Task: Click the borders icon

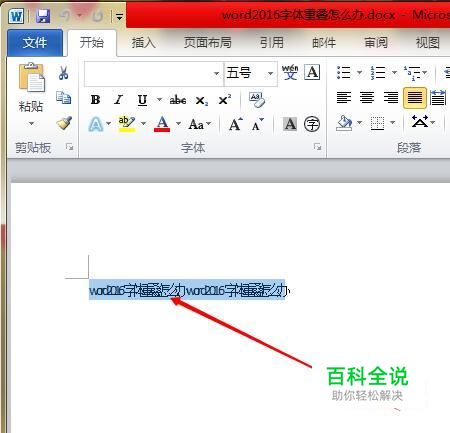Action: [x=377, y=123]
